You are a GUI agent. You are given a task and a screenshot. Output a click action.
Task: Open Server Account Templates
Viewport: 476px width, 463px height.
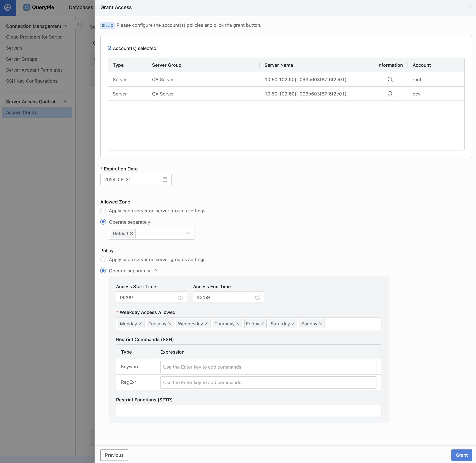34,70
